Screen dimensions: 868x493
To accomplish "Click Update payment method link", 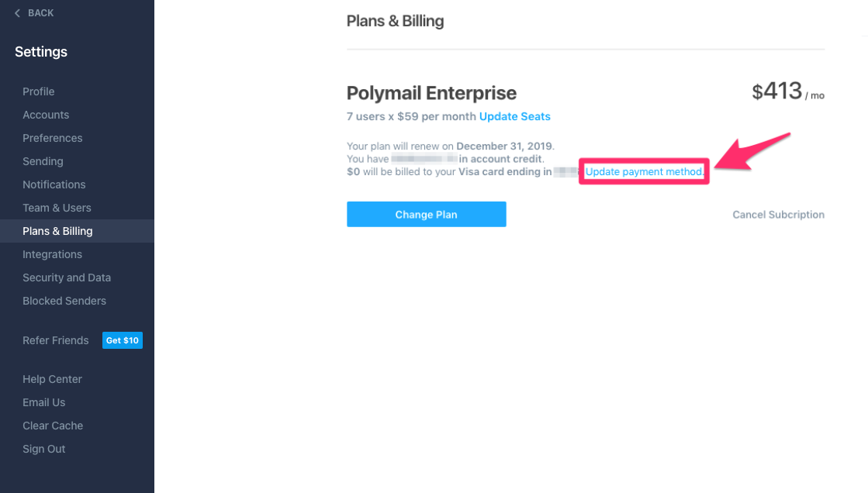I will 644,171.
